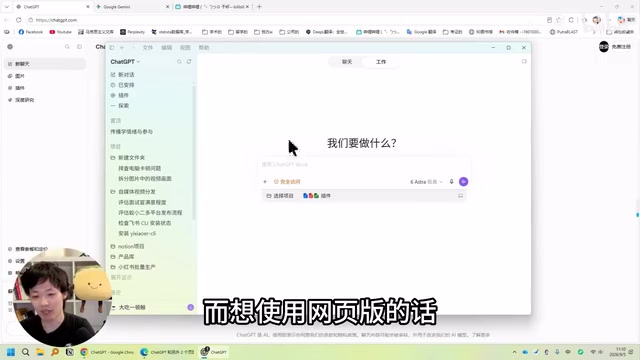Open 视图 menu in ChatGPT app

tap(185, 48)
